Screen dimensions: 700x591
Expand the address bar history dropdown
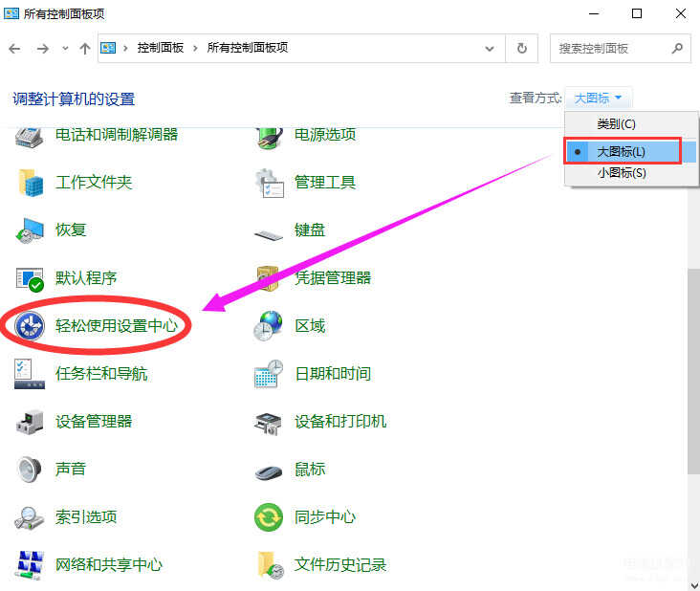(490, 48)
